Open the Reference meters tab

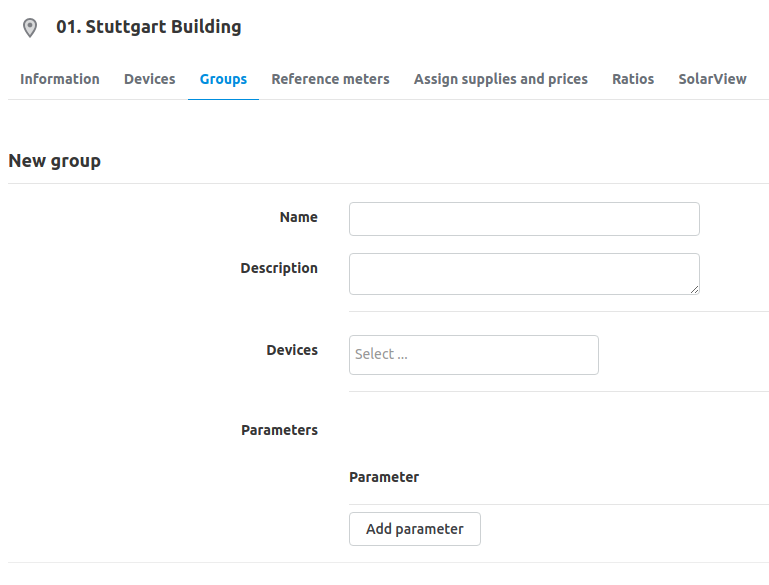(331, 79)
